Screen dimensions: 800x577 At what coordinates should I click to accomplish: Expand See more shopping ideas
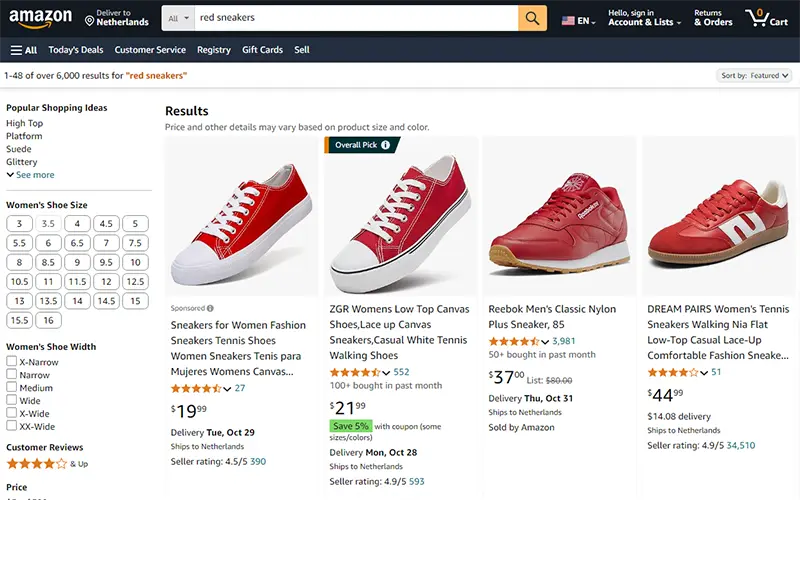(30, 175)
